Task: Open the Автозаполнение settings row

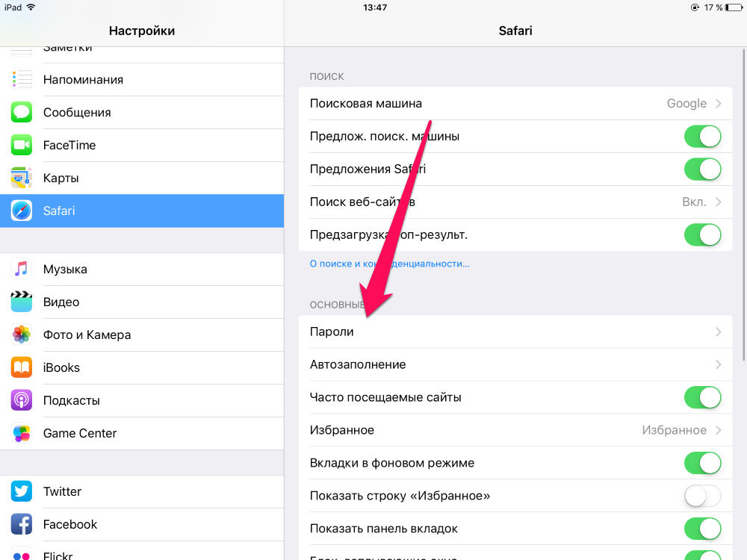Action: 515,365
